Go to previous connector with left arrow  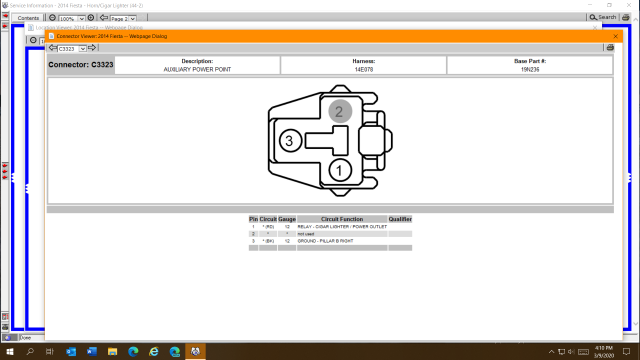pos(53,48)
